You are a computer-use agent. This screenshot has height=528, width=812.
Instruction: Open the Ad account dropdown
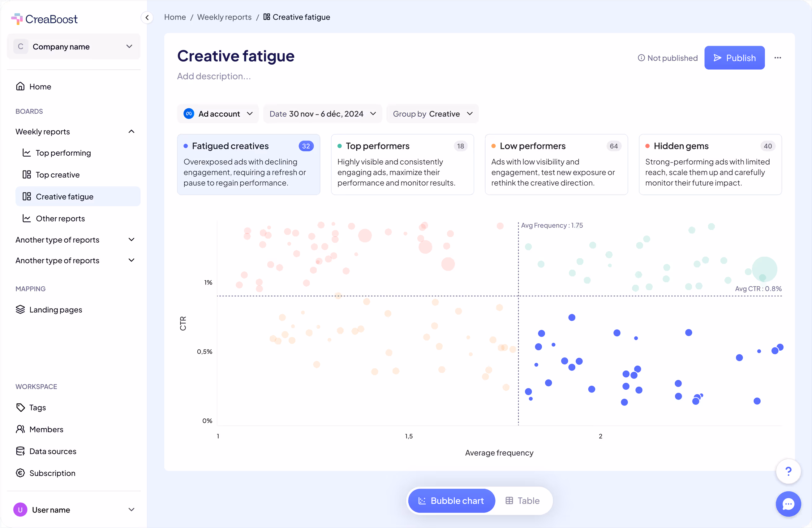tap(218, 114)
